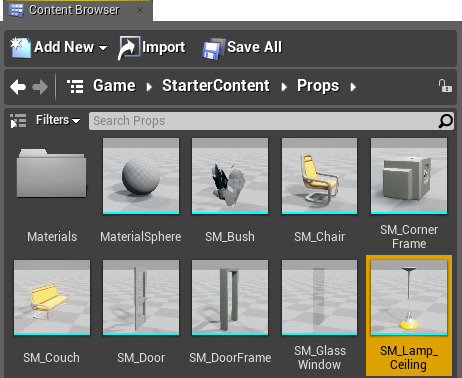
Task: Click the Materials folder name label
Action: tap(52, 237)
